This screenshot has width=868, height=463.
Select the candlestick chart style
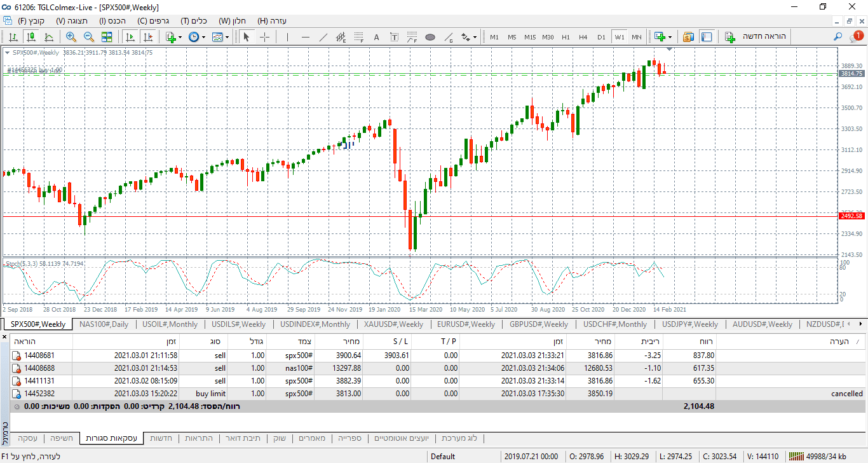tap(31, 37)
